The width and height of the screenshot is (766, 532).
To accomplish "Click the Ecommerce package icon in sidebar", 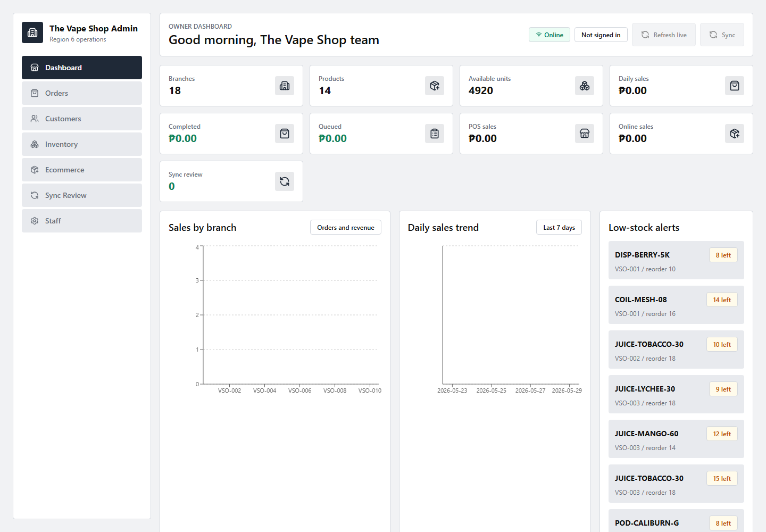I will pyautogui.click(x=35, y=170).
